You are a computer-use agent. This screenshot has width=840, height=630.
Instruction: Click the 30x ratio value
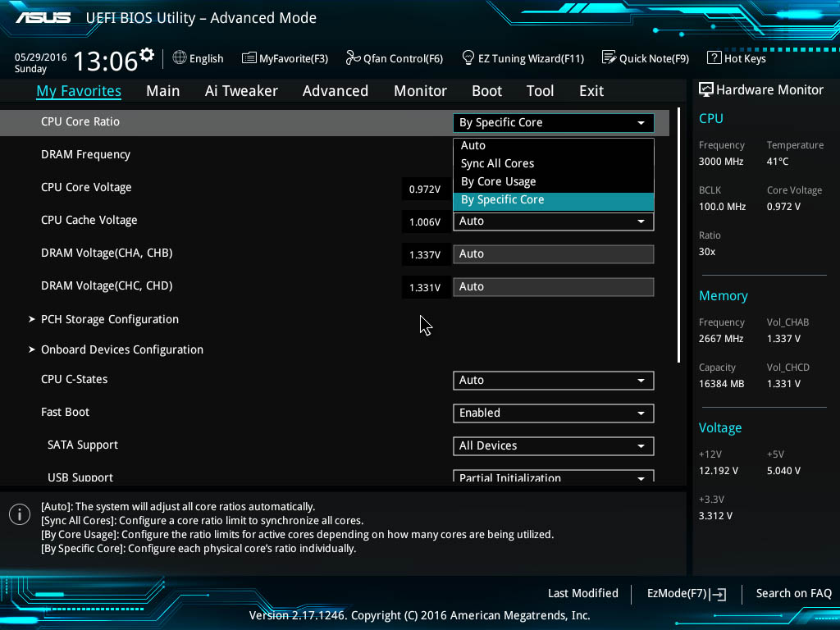tap(707, 251)
